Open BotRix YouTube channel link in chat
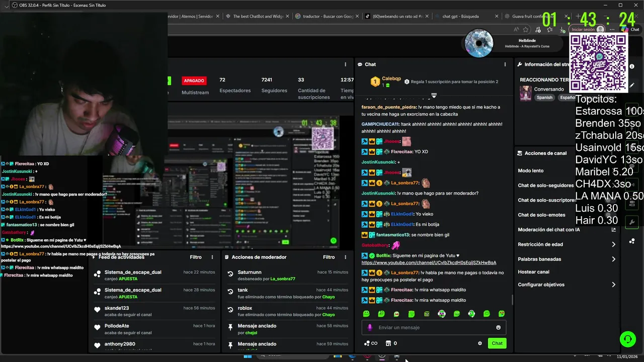The image size is (644, 362). pos(429,263)
